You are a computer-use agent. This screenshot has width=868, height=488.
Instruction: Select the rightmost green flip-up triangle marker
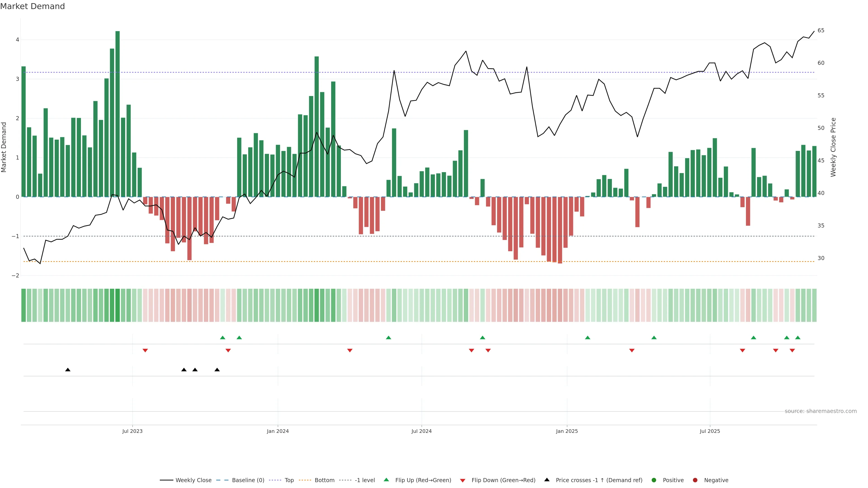797,338
